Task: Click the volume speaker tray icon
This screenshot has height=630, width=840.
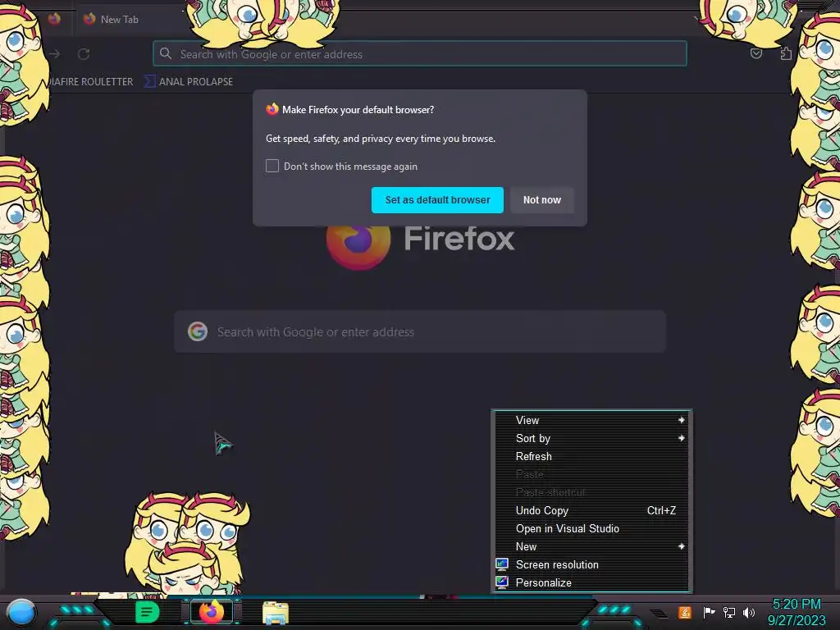Action: tap(749, 612)
